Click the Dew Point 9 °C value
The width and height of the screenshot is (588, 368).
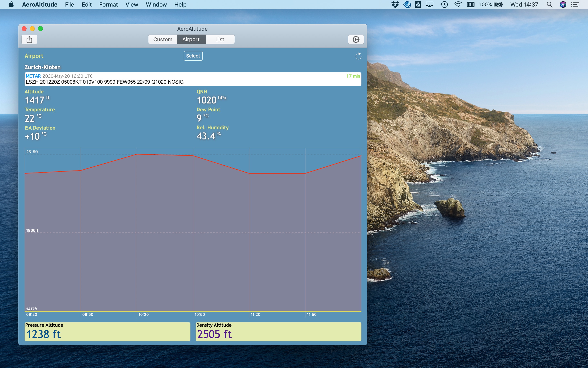tap(202, 118)
